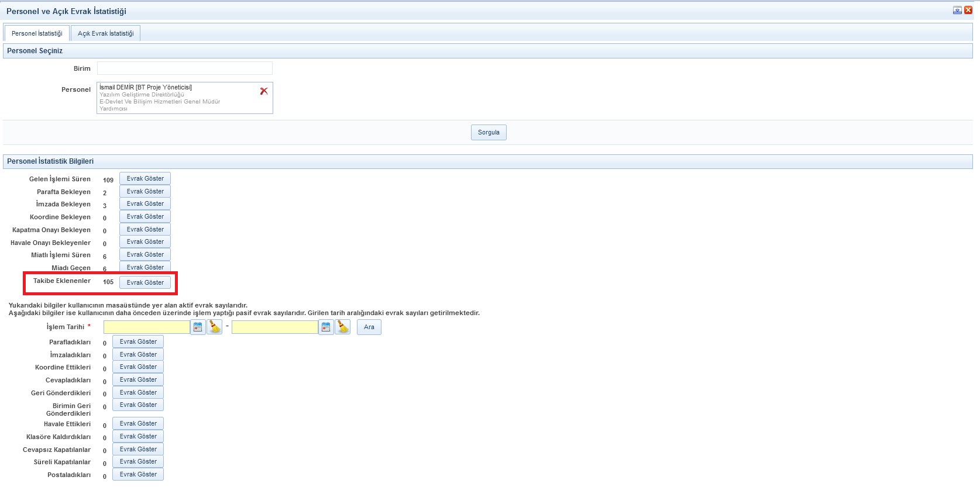Clear end date with second broom icon

343,327
